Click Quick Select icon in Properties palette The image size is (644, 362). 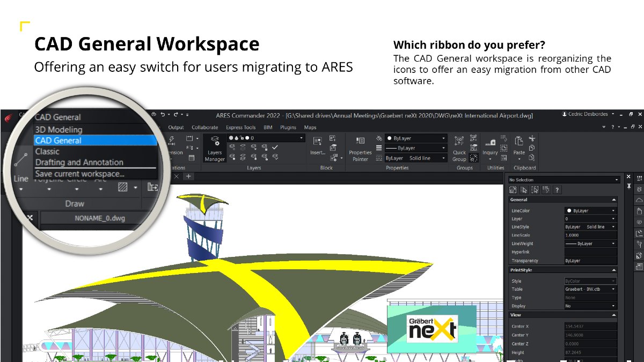(546, 190)
